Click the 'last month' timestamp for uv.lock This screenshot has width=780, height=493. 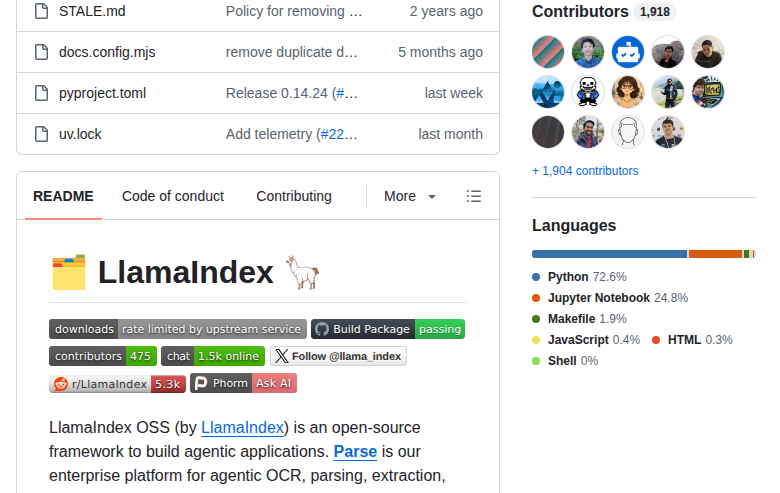point(451,134)
